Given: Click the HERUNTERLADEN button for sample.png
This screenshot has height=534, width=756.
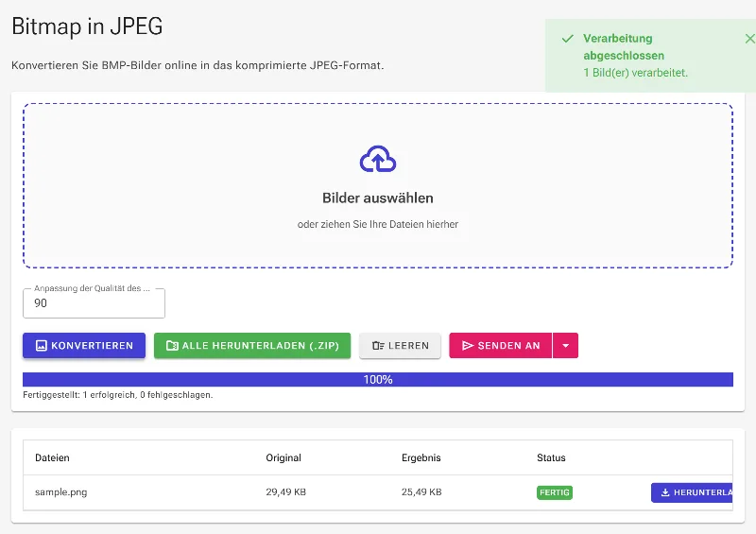Looking at the screenshot, I should coord(692,492).
